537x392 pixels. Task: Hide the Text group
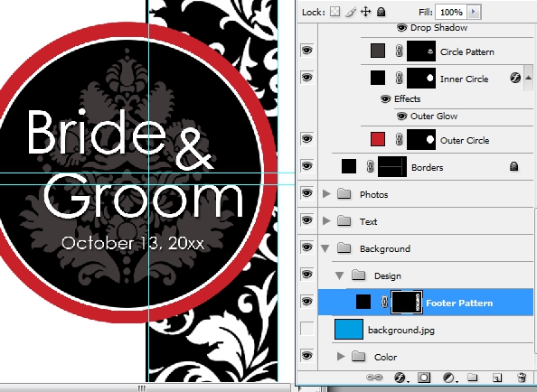point(306,220)
